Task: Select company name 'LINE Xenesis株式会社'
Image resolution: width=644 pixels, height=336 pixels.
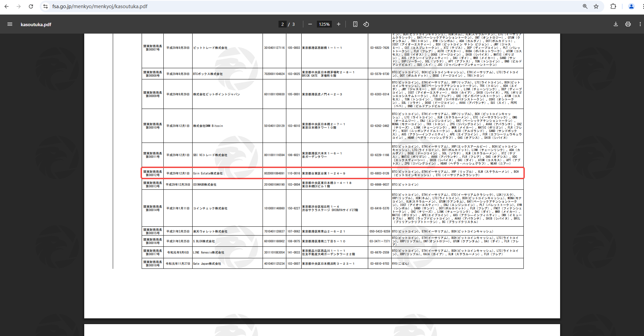Action: tap(209, 253)
